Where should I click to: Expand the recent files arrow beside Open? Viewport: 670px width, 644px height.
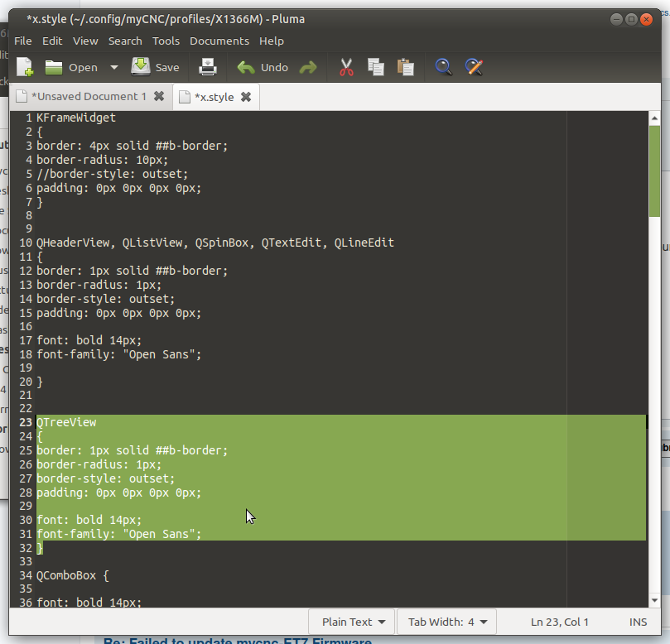[x=114, y=68]
